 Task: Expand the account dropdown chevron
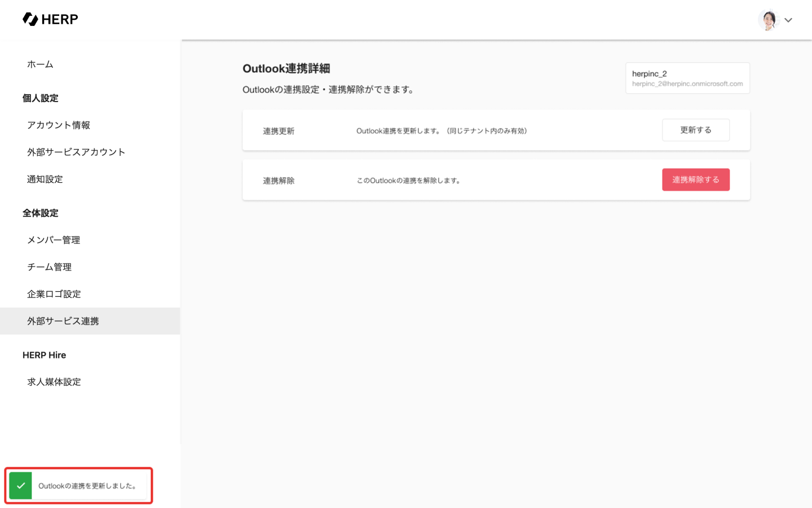click(x=788, y=20)
